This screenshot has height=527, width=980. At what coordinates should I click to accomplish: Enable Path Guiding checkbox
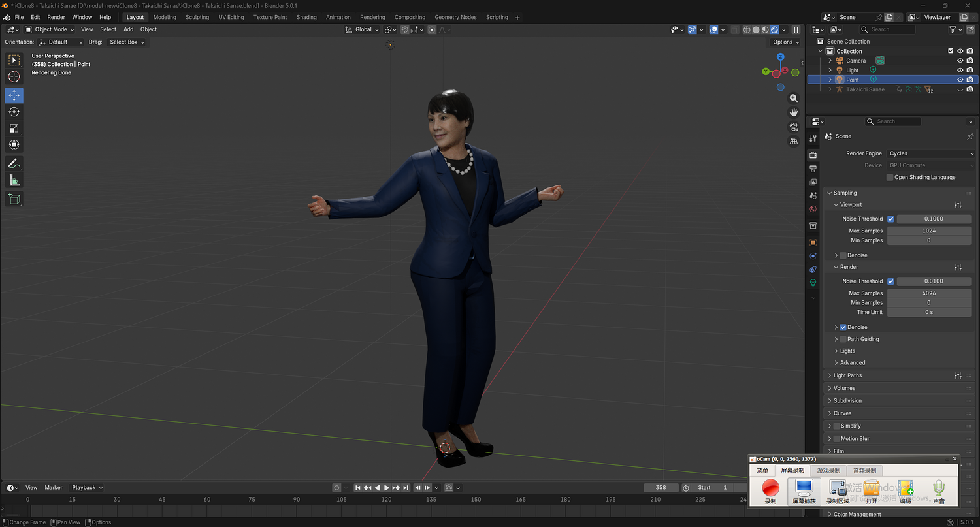coord(843,339)
